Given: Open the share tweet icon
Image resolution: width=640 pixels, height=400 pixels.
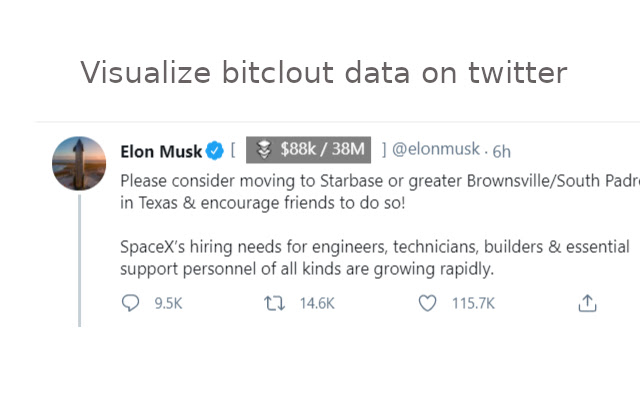Looking at the screenshot, I should point(588,303).
